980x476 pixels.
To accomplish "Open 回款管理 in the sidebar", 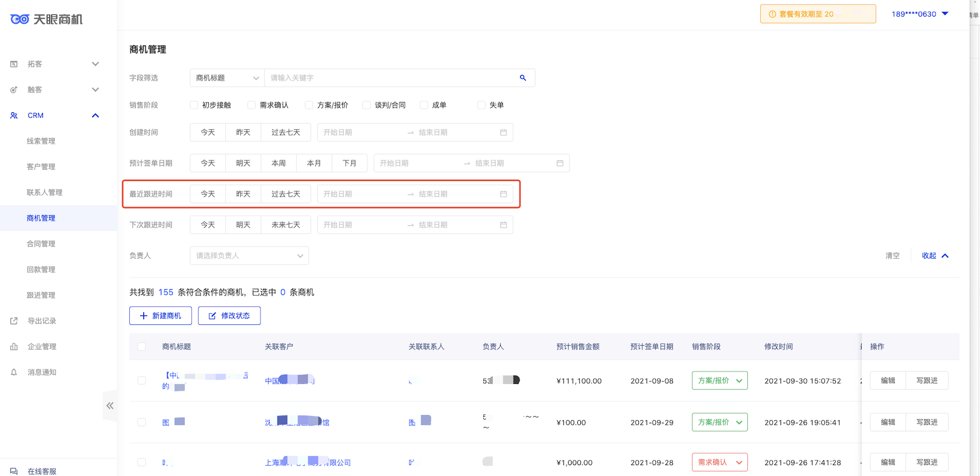I will pos(41,270).
